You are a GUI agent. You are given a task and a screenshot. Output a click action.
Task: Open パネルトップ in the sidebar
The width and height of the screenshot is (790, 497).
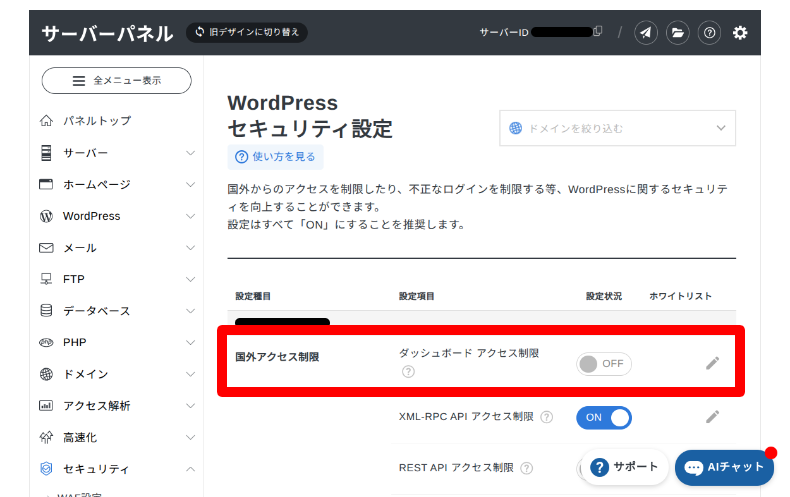pos(97,121)
